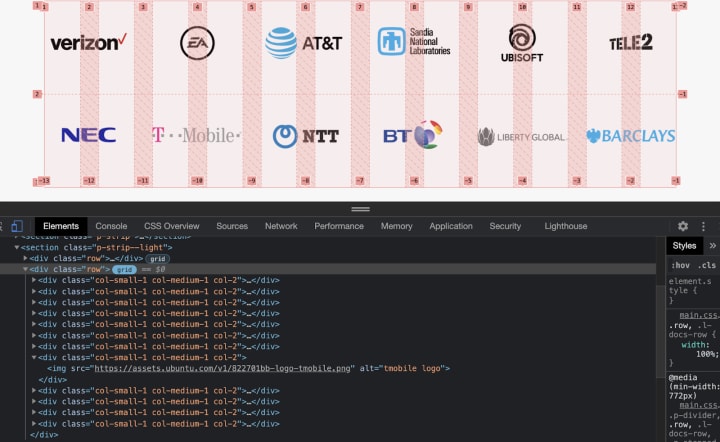Click the Liberty Global logo
This screenshot has width=720, height=442.
(521, 137)
